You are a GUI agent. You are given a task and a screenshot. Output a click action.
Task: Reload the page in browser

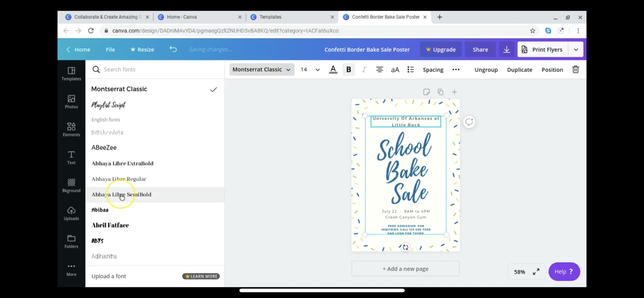pos(91,31)
